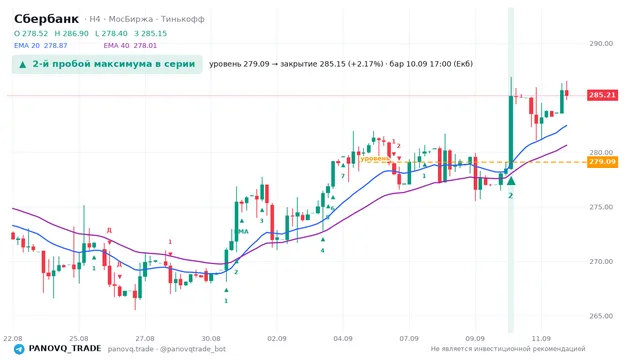Click the green '7' signal marker near 04.09
The image size is (640, 360).
coord(343,176)
